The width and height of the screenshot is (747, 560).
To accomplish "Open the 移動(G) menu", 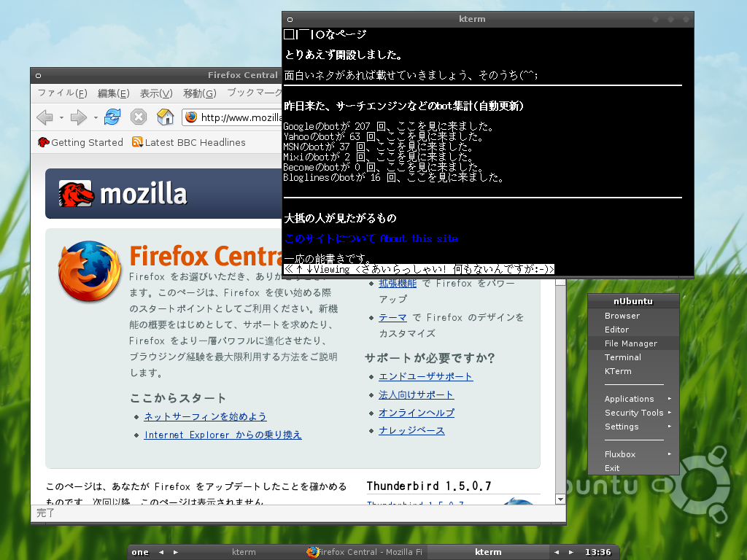I will tap(200, 93).
